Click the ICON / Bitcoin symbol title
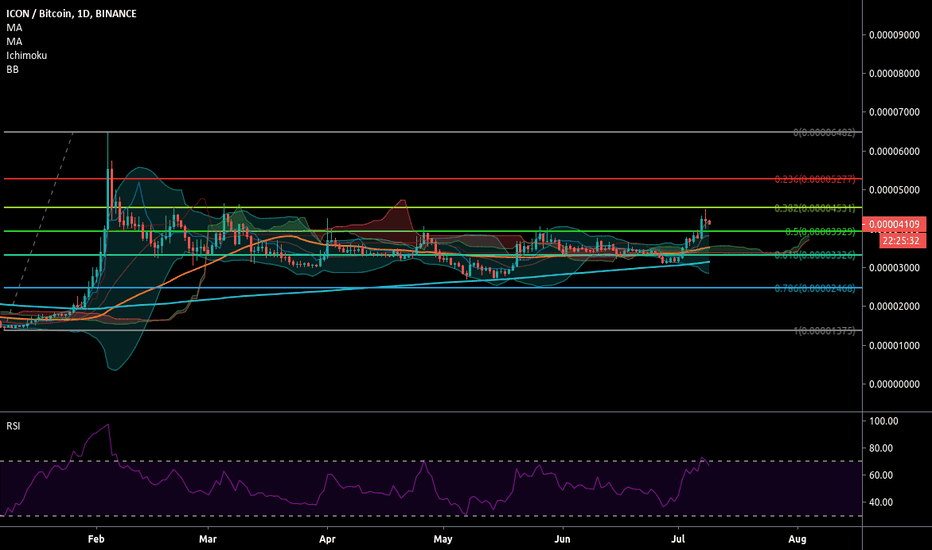The width and height of the screenshot is (932, 550). tap(71, 13)
